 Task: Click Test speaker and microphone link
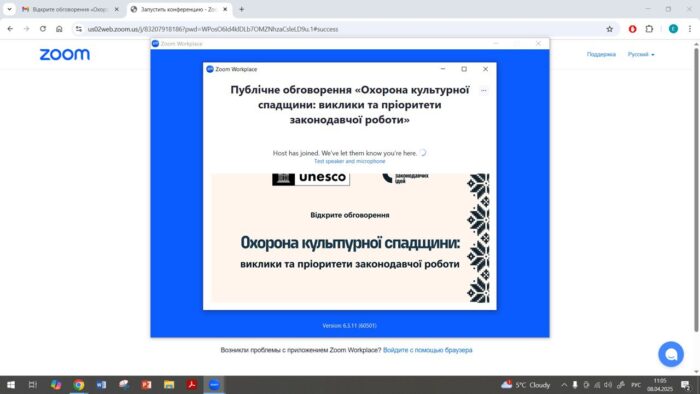(x=350, y=161)
